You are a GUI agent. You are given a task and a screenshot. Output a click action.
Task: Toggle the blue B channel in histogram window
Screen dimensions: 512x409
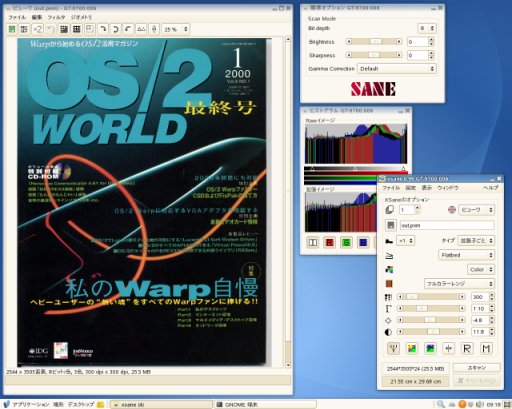pos(363,242)
